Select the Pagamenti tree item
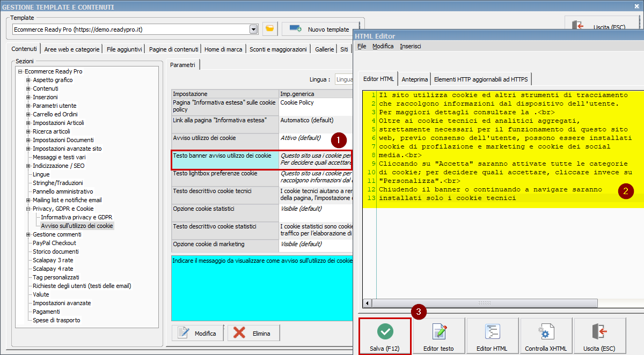This screenshot has width=644, height=355. click(x=46, y=312)
